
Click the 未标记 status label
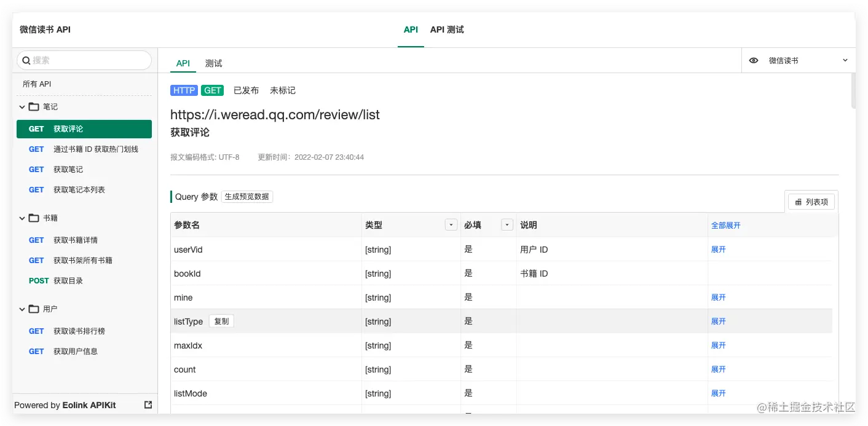click(x=283, y=90)
